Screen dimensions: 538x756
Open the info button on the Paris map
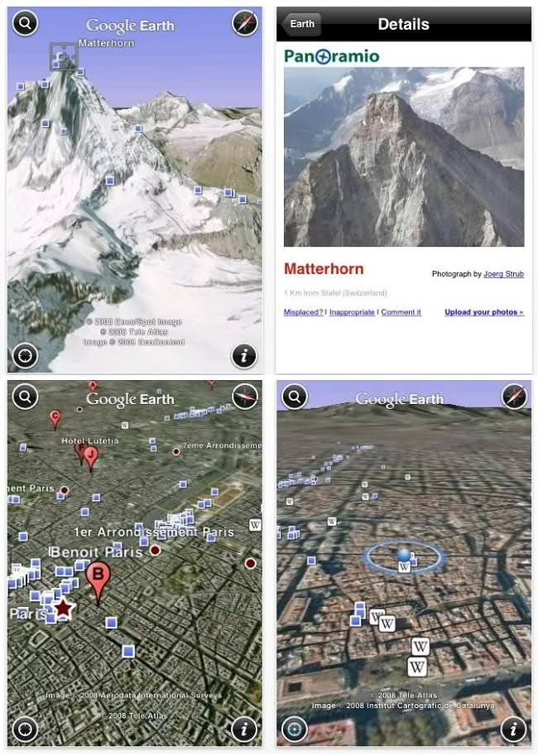click(x=244, y=730)
